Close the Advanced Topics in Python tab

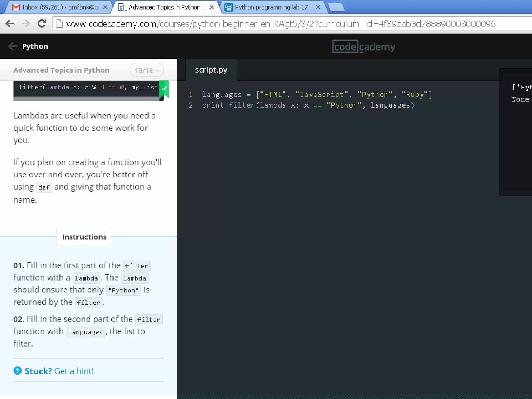tap(212, 7)
